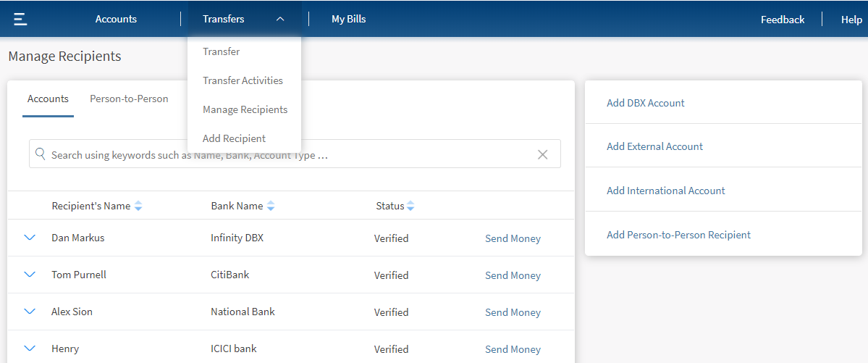Viewport: 868px width, 363px height.
Task: Click Add DBX Account link
Action: pyautogui.click(x=645, y=103)
